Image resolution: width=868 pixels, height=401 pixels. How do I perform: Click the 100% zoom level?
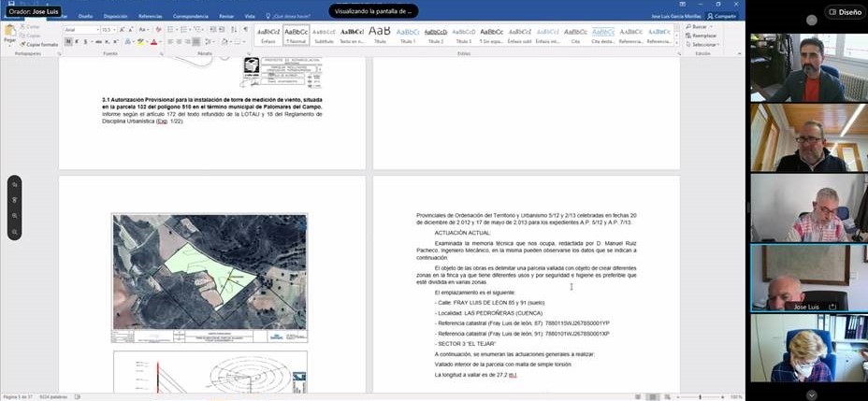point(736,396)
